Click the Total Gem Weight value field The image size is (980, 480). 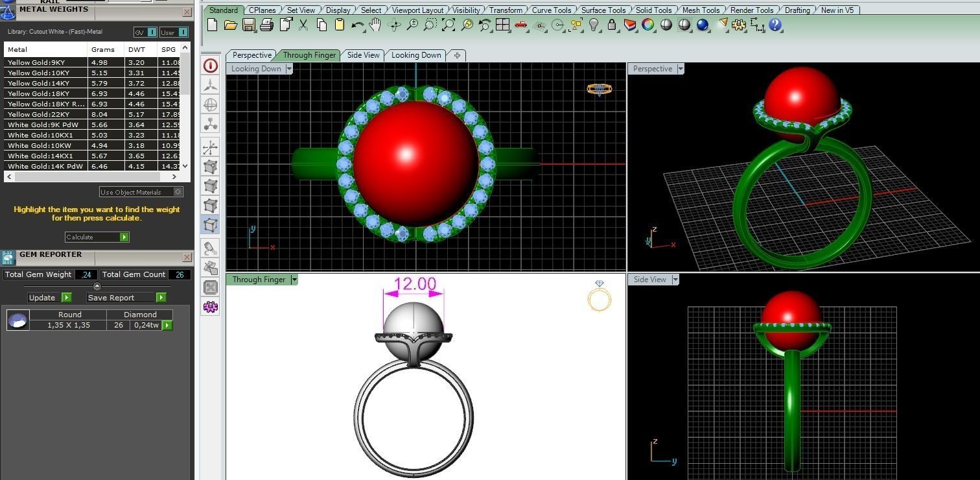[86, 275]
